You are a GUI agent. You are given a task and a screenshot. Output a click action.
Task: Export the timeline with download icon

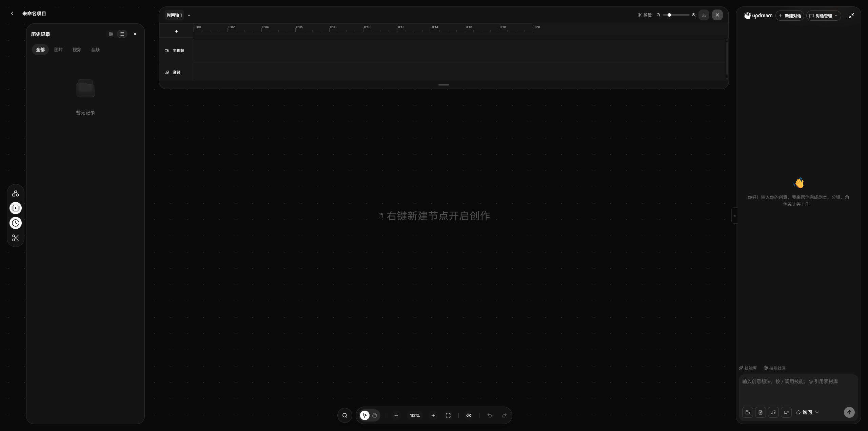click(x=704, y=15)
